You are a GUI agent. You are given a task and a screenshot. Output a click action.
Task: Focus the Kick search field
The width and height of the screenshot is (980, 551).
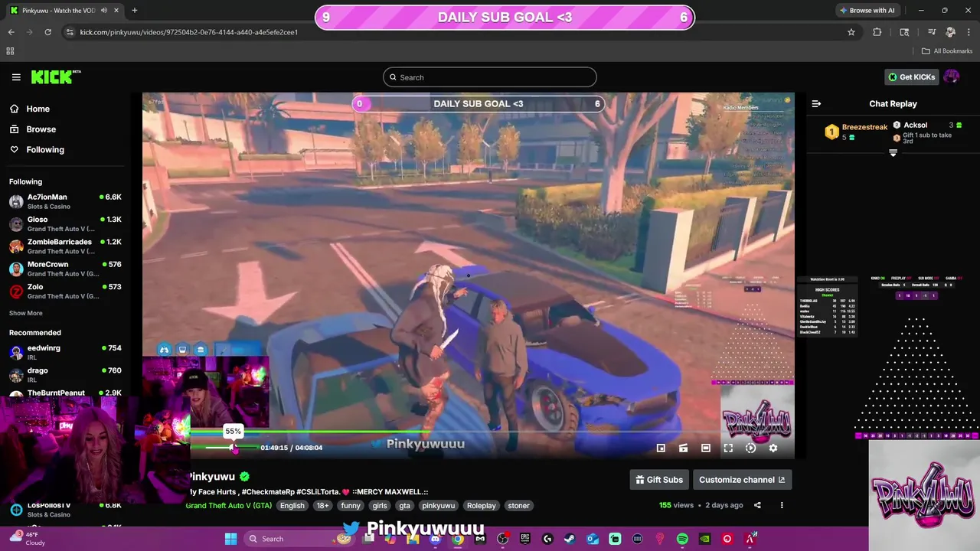point(490,77)
